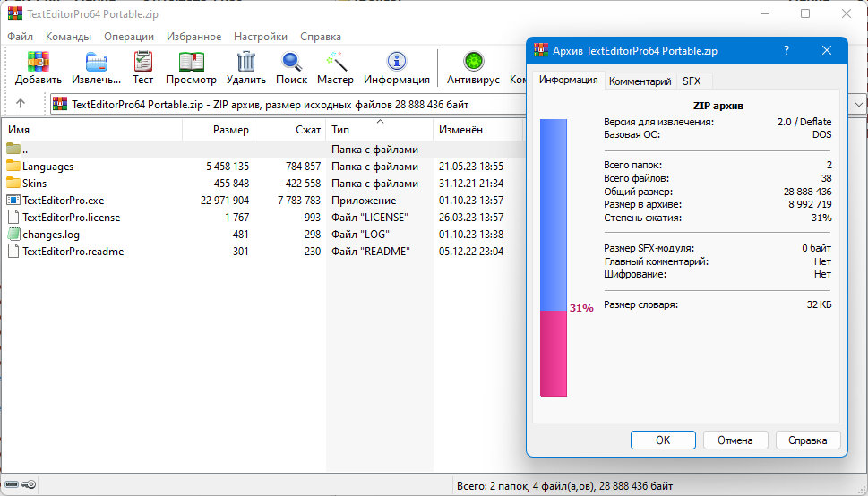The width and height of the screenshot is (868, 496).
Task: Click packed size 784 857
Action: coord(304,166)
